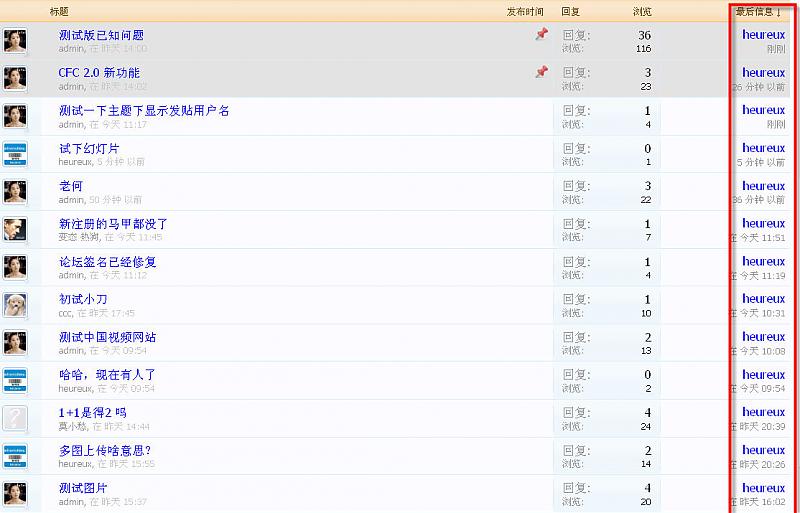
Task: Click the question mark avatar beside 1+1是得2 吗
Action: pyautogui.click(x=15, y=418)
